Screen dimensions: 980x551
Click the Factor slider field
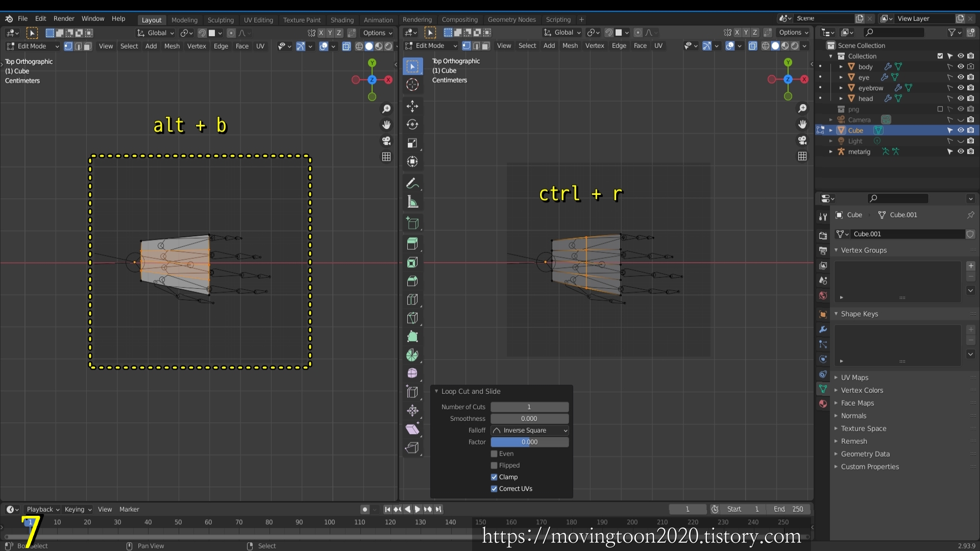click(x=530, y=442)
